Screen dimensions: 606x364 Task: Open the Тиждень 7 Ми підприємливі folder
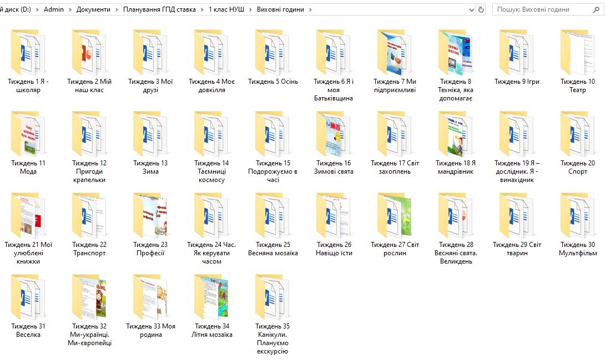(394, 53)
